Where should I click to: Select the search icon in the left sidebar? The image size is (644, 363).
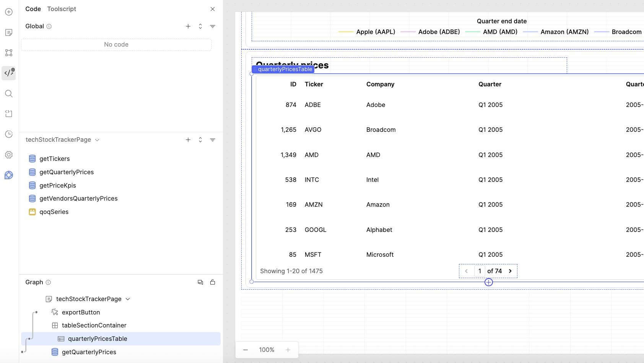pos(9,94)
